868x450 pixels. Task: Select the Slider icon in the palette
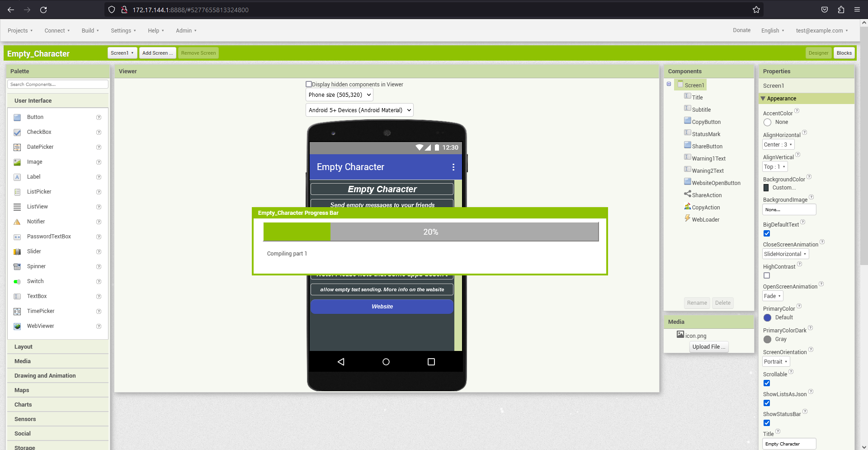coord(17,252)
